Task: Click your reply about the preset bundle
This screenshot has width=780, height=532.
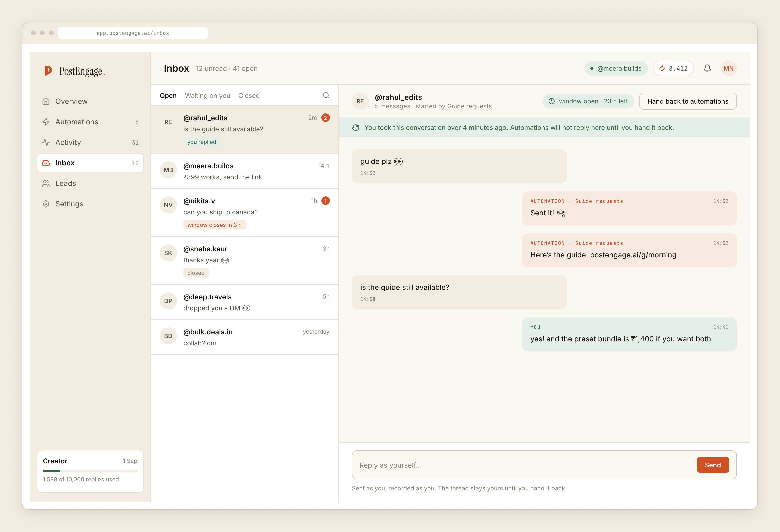Action: point(629,334)
